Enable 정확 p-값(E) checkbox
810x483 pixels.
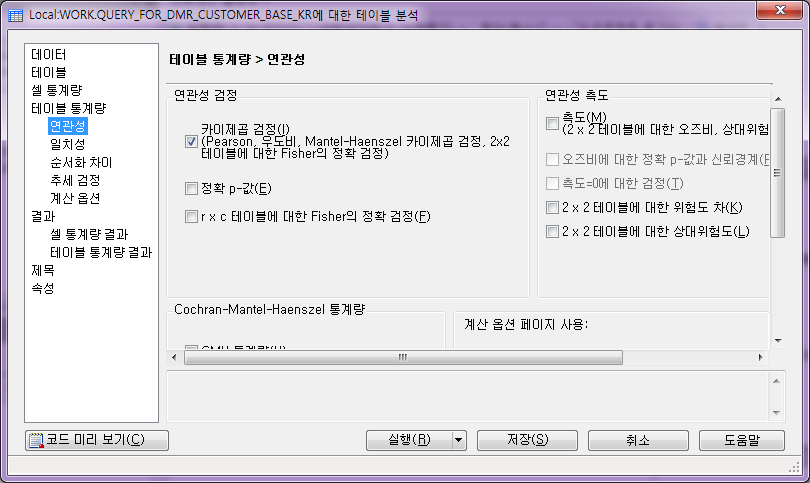191,189
